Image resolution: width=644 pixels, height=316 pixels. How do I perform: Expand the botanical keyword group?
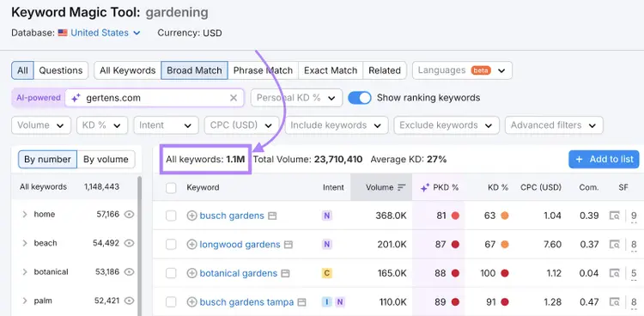click(25, 271)
